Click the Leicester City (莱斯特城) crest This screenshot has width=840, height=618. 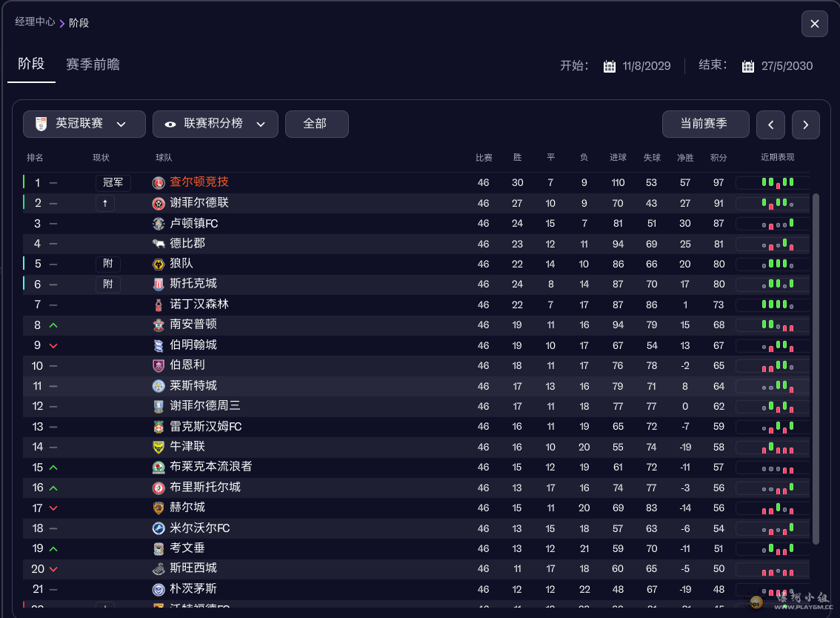point(159,386)
